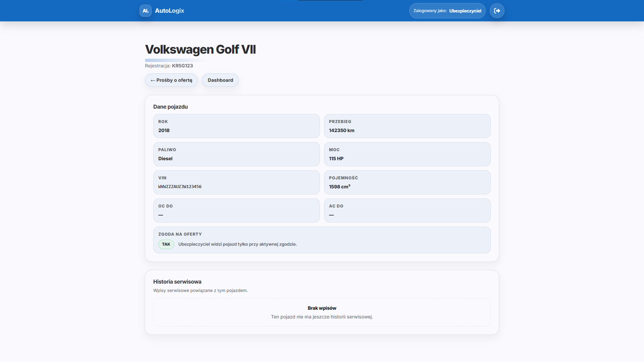Viewport: 644px width, 362px height.
Task: Click the AC DO field label
Action: (x=336, y=206)
